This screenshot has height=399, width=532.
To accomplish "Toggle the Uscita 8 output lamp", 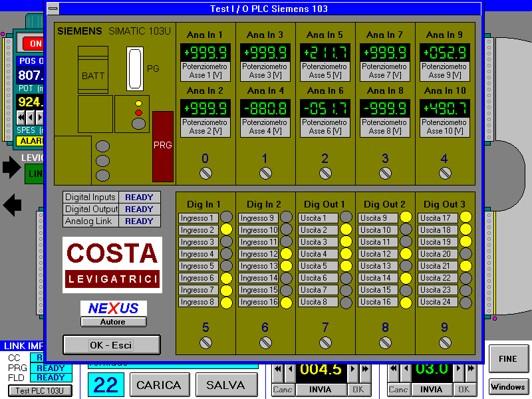I will (346, 303).
